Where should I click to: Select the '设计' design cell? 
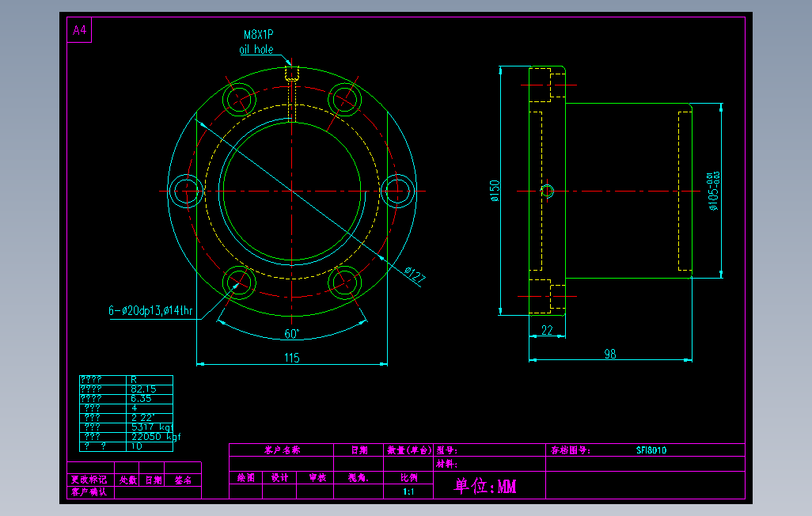click(x=279, y=478)
